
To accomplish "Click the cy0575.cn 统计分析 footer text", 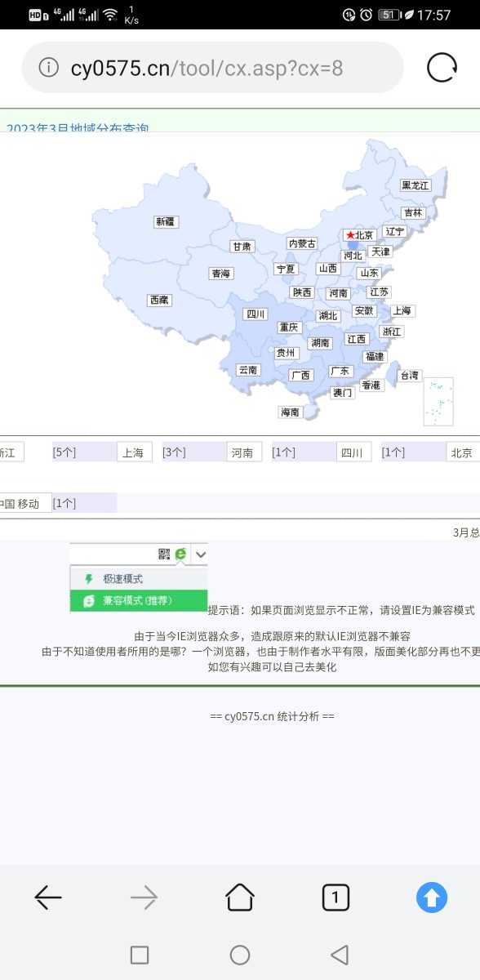I will coord(272,716).
